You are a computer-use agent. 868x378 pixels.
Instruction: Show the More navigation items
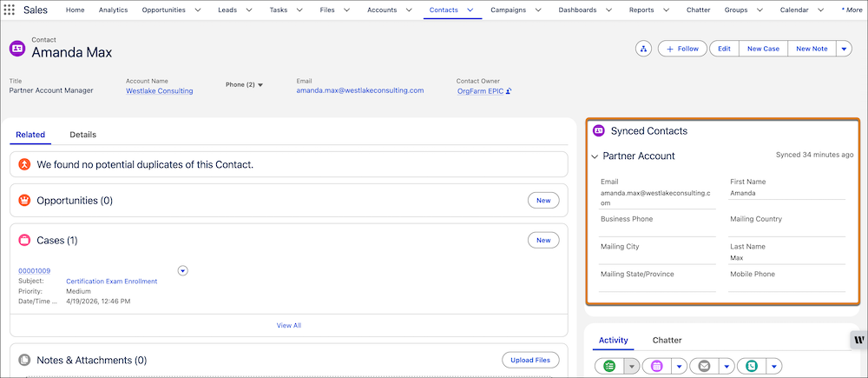[x=852, y=10]
